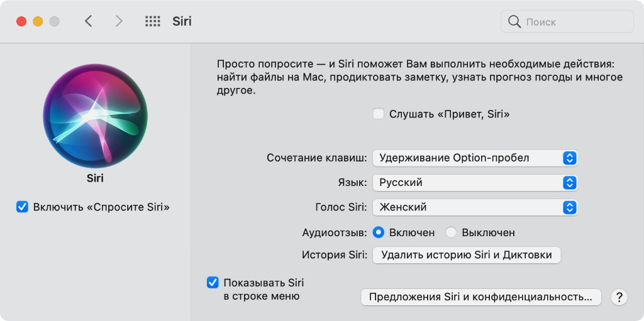Screen dimensions: 644x321
Task: Select the «Включен» audio feedback radio
Action: (379, 232)
